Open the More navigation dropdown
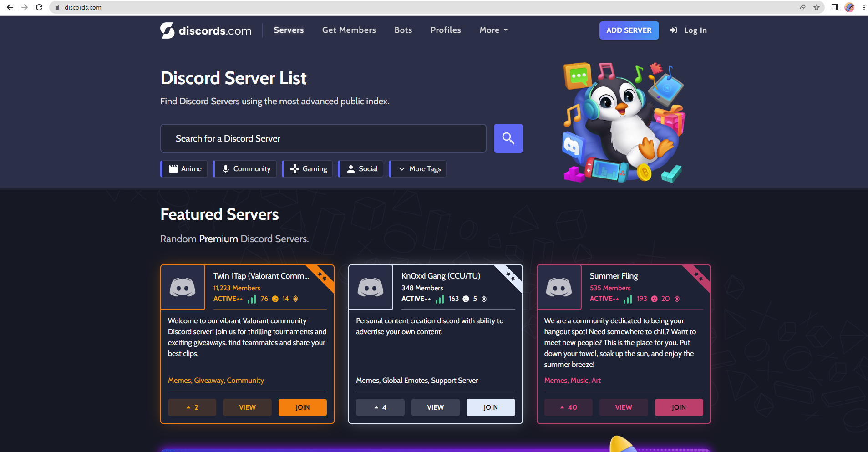 tap(492, 30)
